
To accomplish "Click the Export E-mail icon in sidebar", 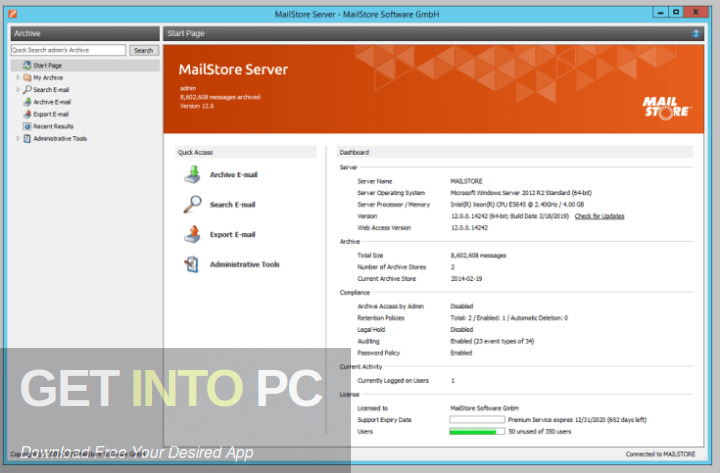I will [x=27, y=114].
